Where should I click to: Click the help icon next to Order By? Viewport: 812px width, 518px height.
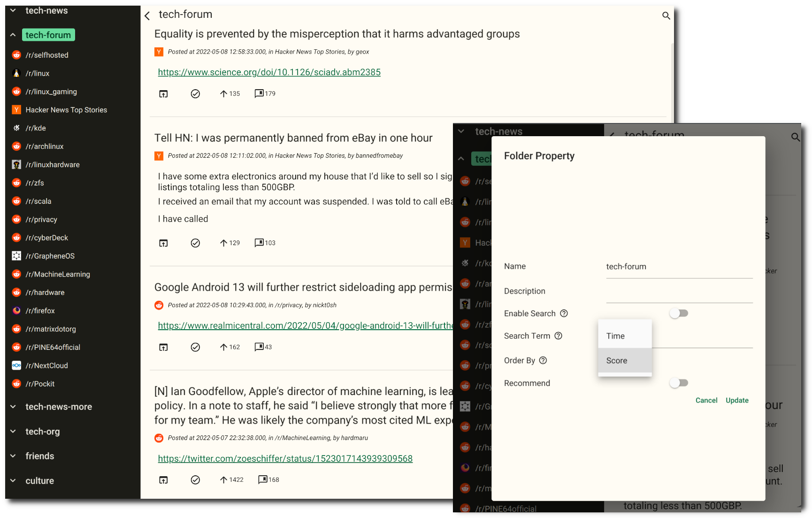(x=543, y=360)
